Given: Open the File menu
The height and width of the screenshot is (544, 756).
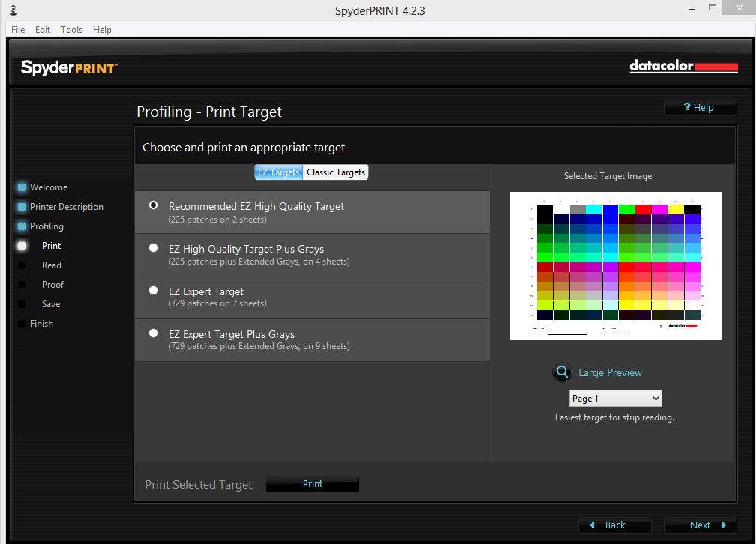Looking at the screenshot, I should point(18,30).
